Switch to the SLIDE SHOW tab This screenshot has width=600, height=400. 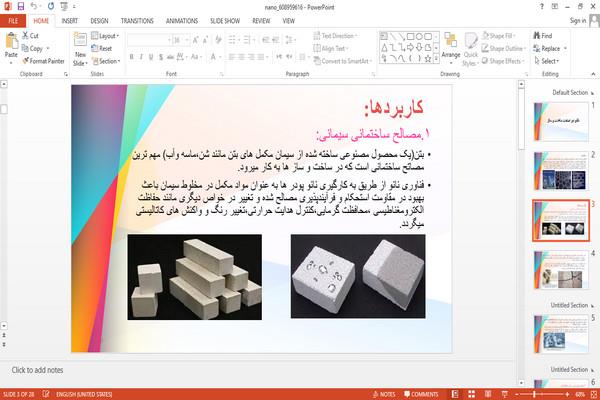[225, 21]
